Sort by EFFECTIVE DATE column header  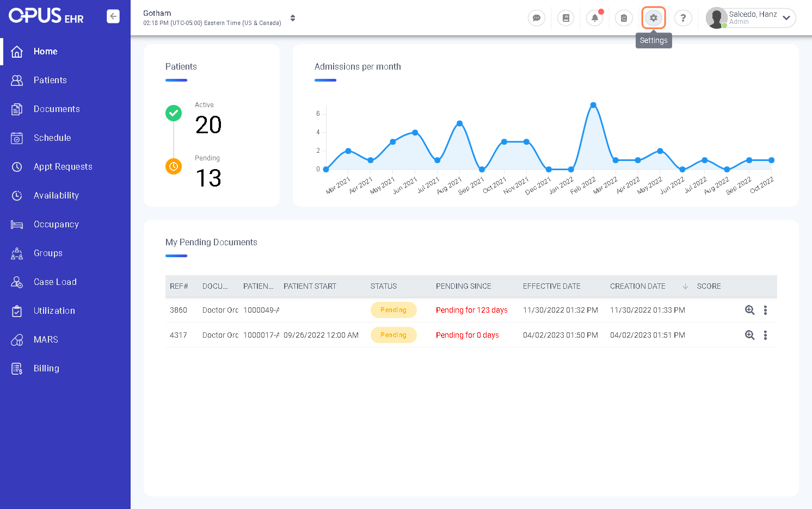pos(552,286)
